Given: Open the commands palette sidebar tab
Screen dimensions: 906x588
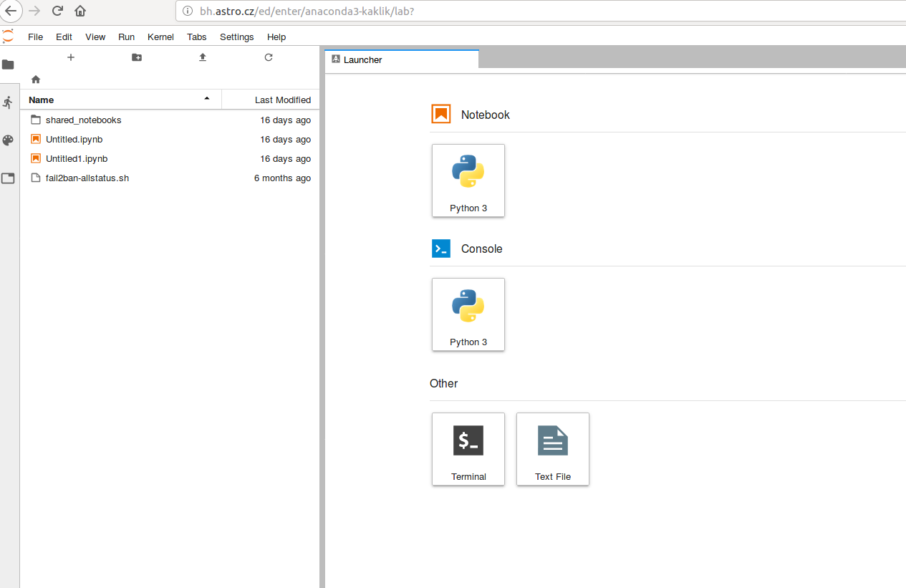Looking at the screenshot, I should [8, 140].
